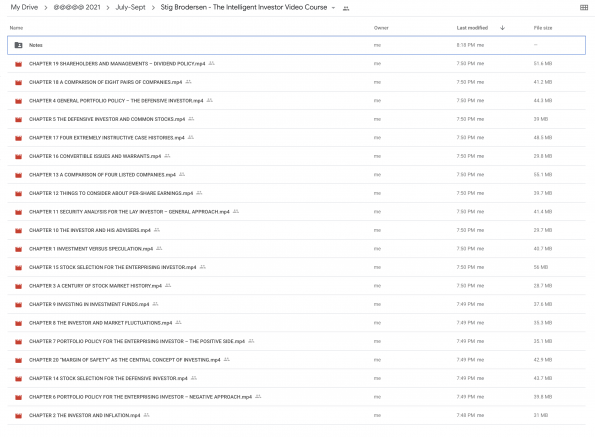Select Chapter 4 General Portfolio Policy file

(116, 101)
